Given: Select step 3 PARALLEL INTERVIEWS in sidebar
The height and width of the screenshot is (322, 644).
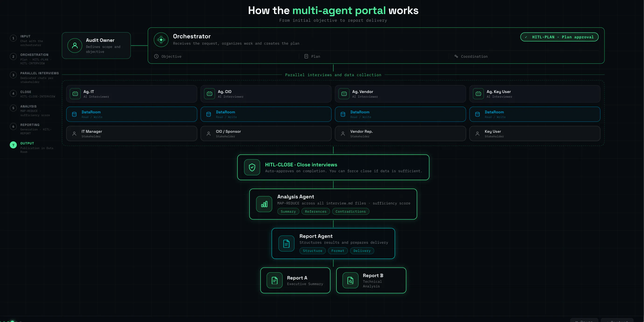Looking at the screenshot, I should tap(34, 77).
